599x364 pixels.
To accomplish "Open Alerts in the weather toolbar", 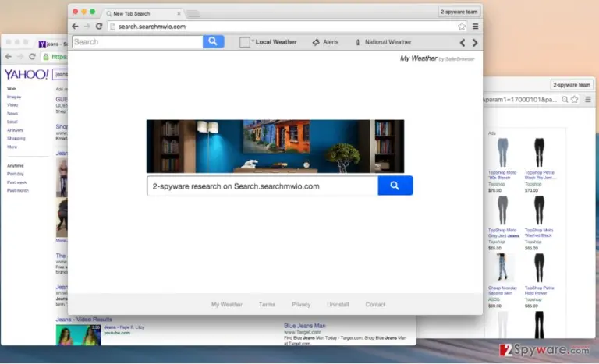I will coord(325,42).
